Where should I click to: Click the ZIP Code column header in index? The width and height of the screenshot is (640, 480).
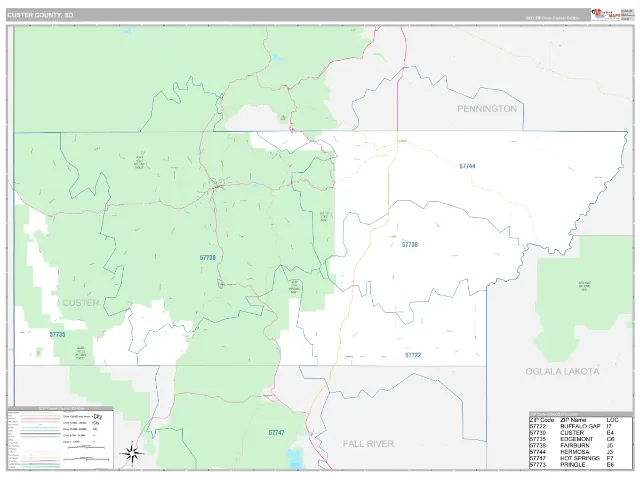coord(542,420)
